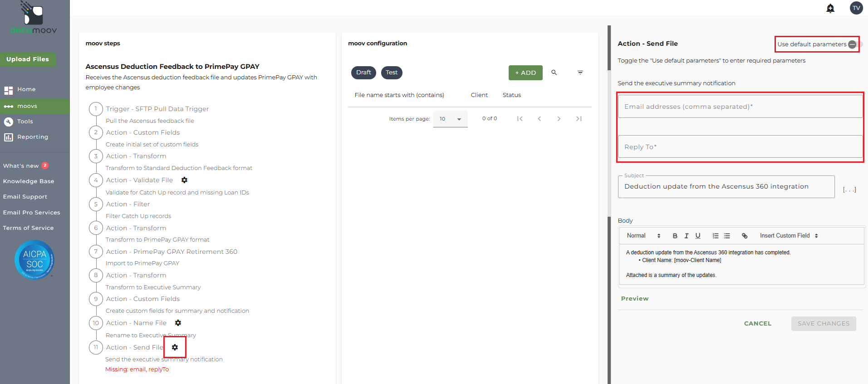Open the TV user avatar menu
Viewport: 868px width, 384px height.
(x=856, y=8)
